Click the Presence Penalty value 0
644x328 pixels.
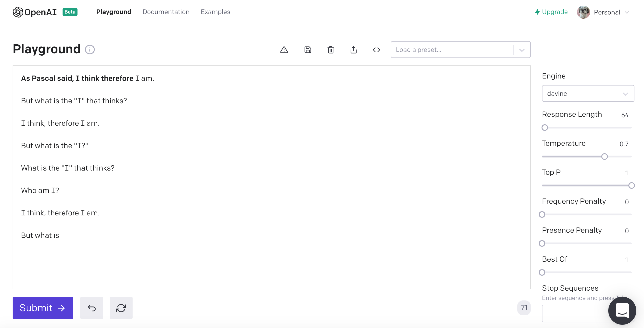click(x=627, y=231)
